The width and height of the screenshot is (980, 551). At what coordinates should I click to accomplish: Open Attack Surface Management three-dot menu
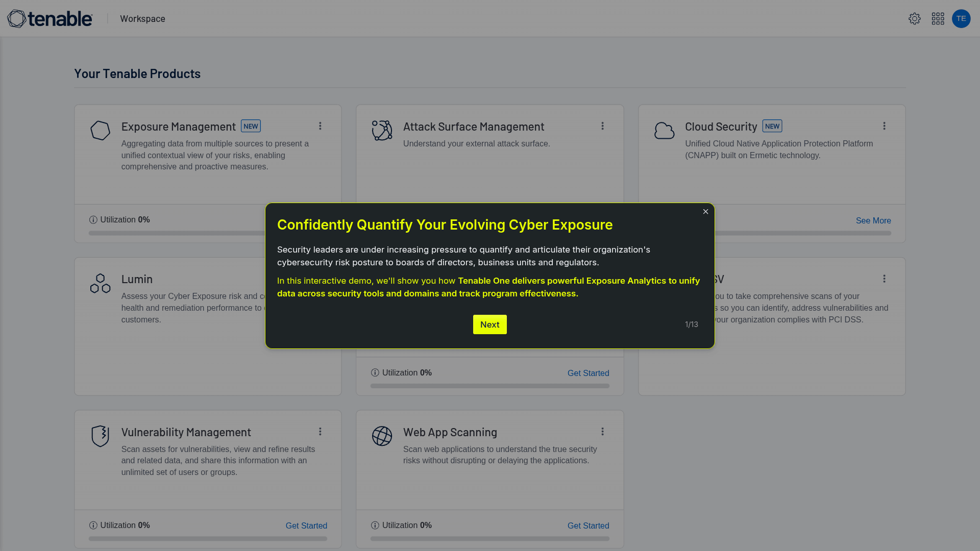602,126
